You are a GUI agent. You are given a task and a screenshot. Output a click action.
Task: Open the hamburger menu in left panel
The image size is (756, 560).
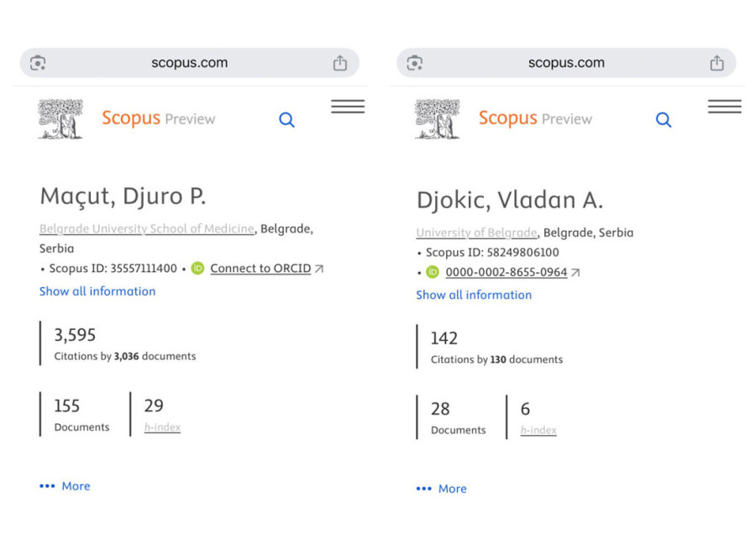coord(348,107)
